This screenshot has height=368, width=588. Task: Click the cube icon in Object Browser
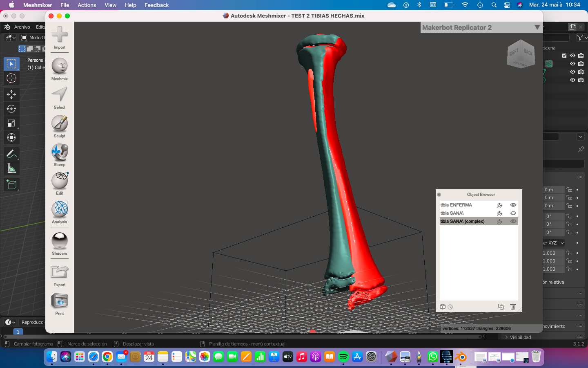pos(443,307)
